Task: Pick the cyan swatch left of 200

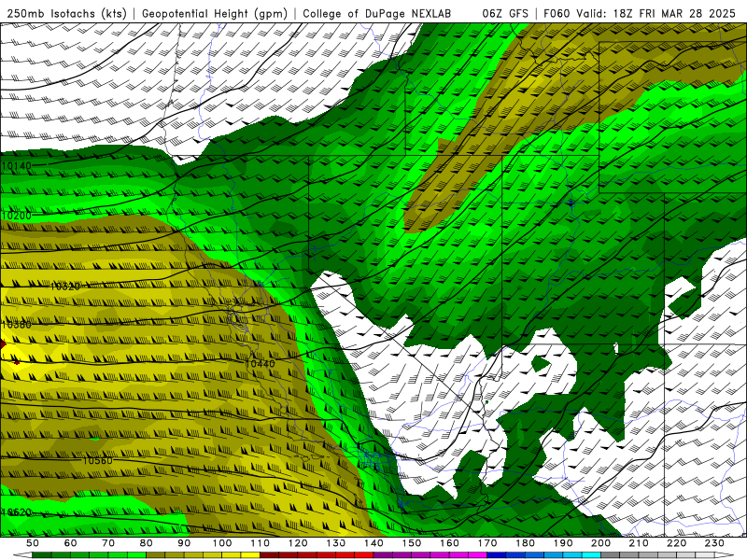Action: [591, 555]
